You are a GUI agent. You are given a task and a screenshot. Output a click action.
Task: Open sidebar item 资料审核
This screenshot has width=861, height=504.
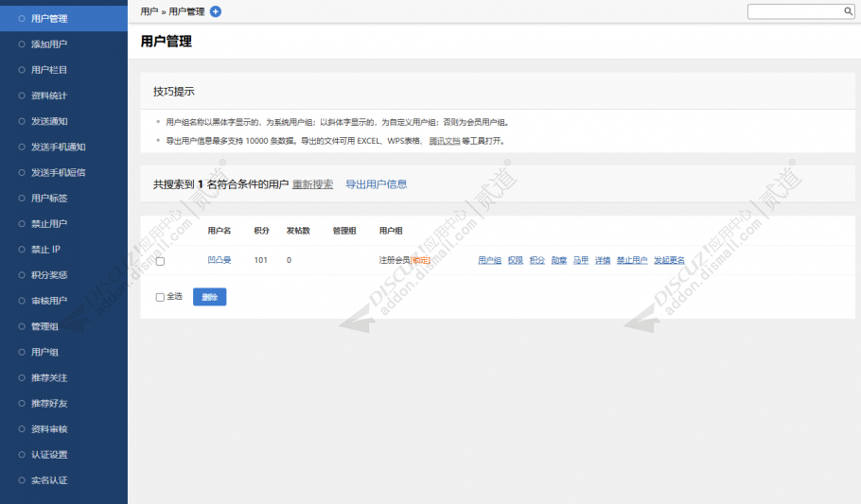pyautogui.click(x=63, y=429)
